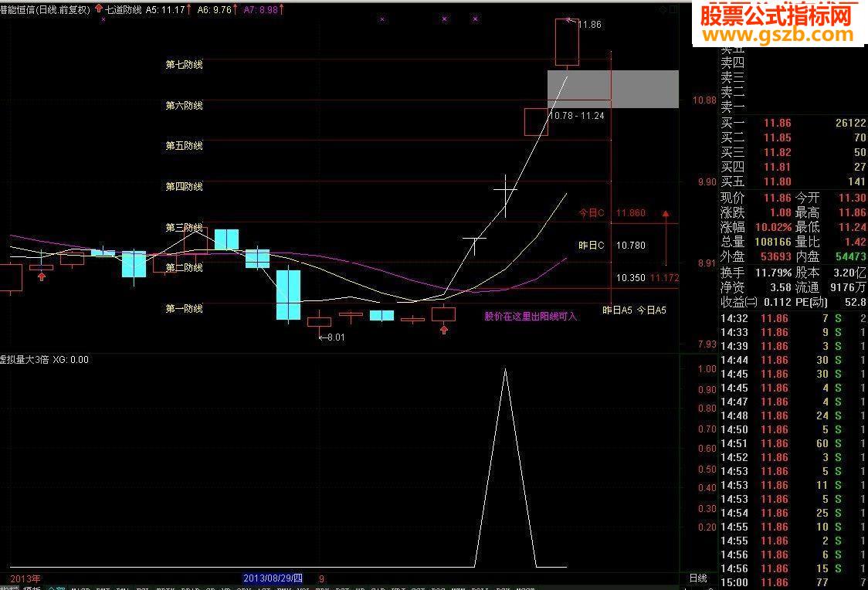Click the 流通 9176万 value
The height and width of the screenshot is (590, 868).
tap(848, 288)
